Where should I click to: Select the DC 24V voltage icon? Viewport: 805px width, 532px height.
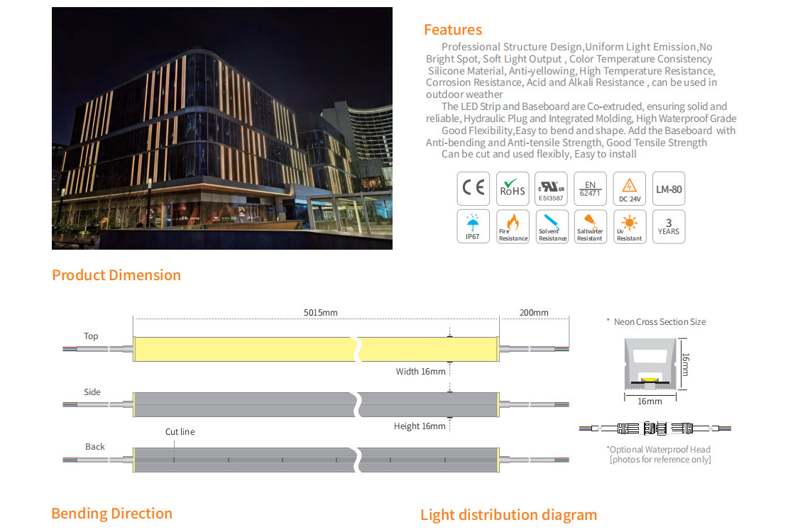(629, 188)
